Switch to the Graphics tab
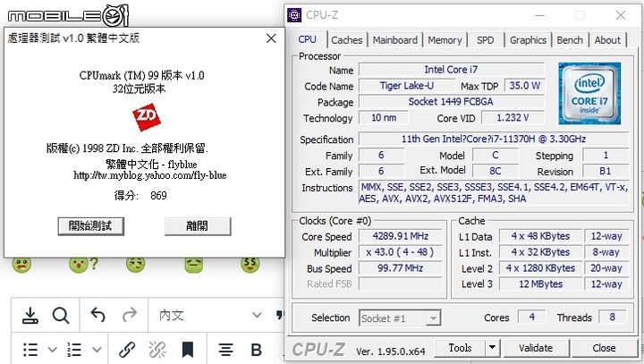The height and width of the screenshot is (364, 644). tap(529, 40)
